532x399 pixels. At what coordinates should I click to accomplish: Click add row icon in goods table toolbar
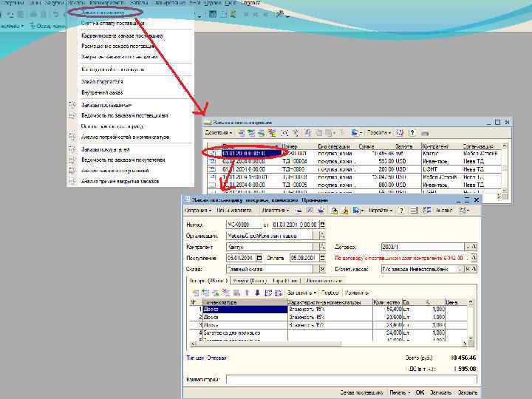(195, 293)
